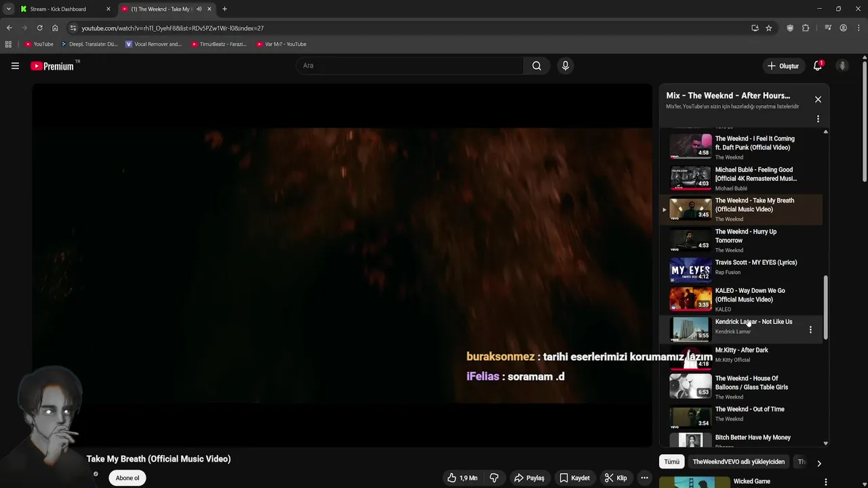The width and height of the screenshot is (868, 488).
Task: Click the page vertical scrollbar thumb
Action: [x=865, y=122]
